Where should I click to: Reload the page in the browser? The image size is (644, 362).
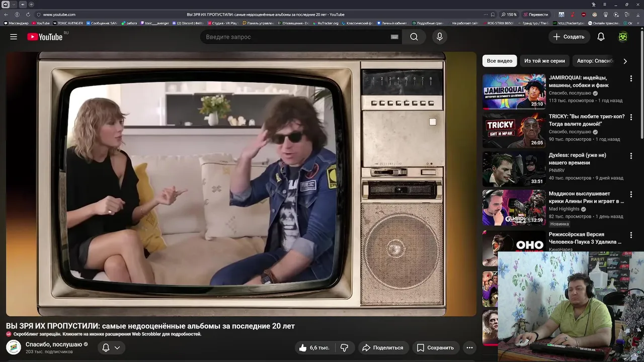point(28,15)
